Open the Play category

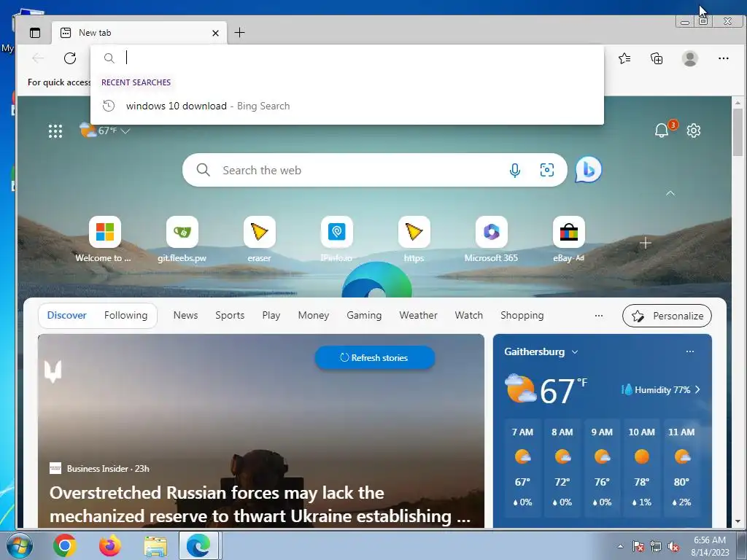pos(271,315)
